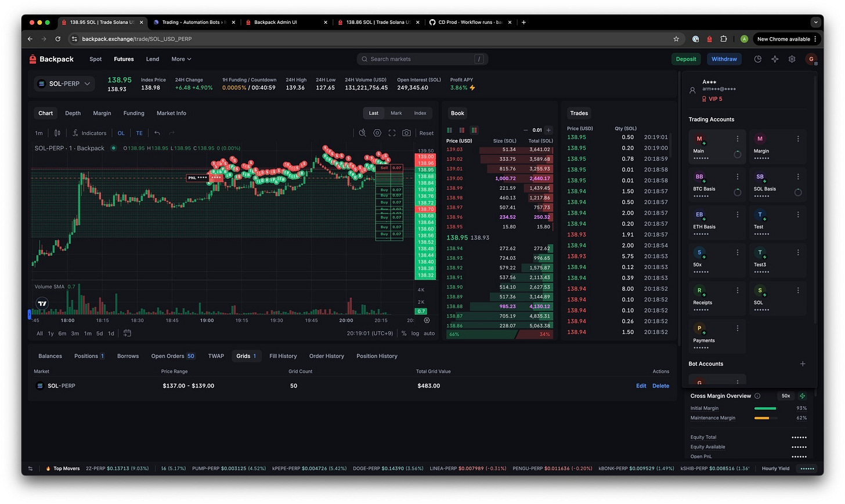Image resolution: width=845 pixels, height=504 pixels.
Task: Open the Indicators menu on the chart
Action: click(89, 133)
